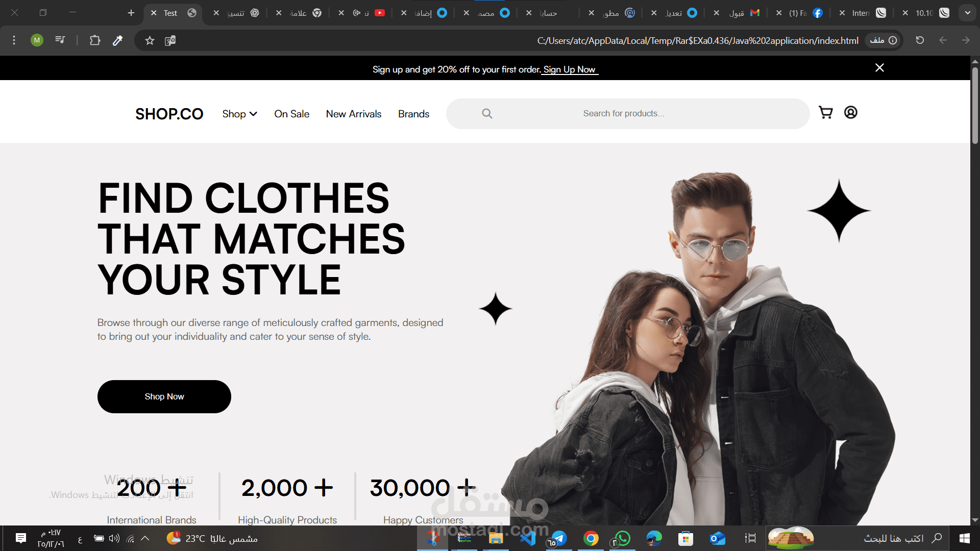Viewport: 980px width, 551px height.
Task: Open the volume speaker tray icon
Action: point(114,538)
